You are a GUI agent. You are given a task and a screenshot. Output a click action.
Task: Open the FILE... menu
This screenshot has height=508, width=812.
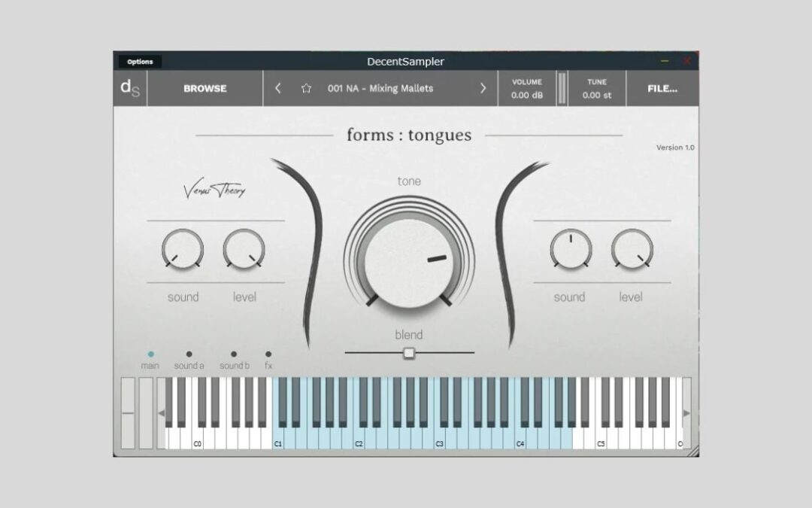(662, 88)
